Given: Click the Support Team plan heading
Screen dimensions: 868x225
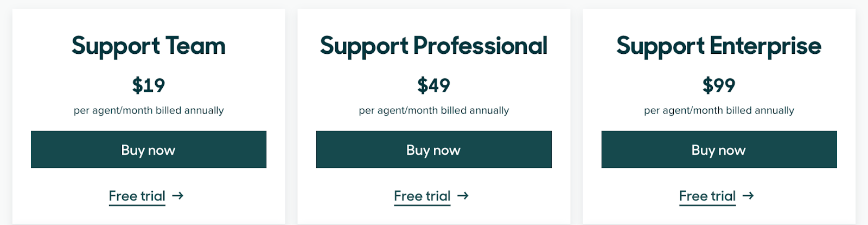Looking at the screenshot, I should pyautogui.click(x=149, y=46).
